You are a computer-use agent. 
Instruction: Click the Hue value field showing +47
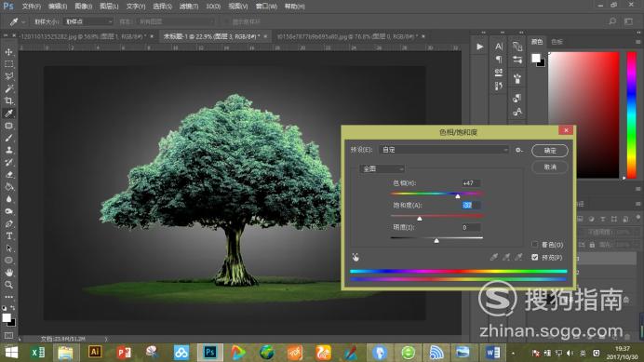coord(470,182)
